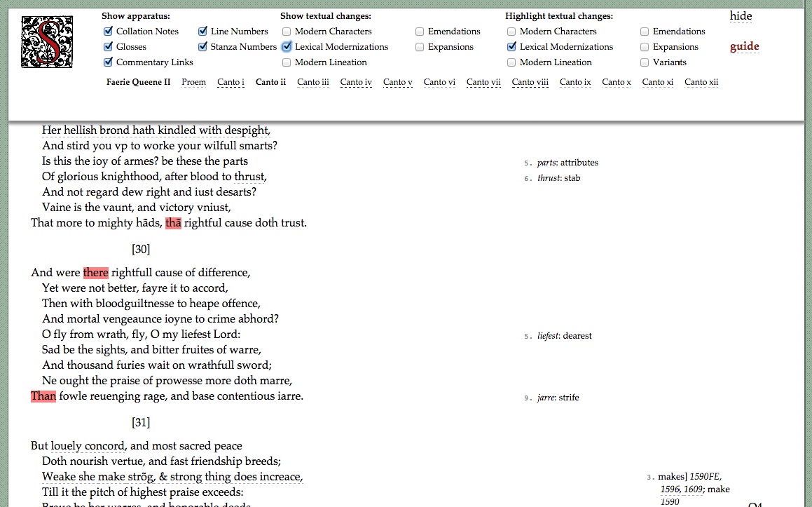The height and width of the screenshot is (507, 812).
Task: Uncheck Stanza Numbers option
Action: point(202,47)
